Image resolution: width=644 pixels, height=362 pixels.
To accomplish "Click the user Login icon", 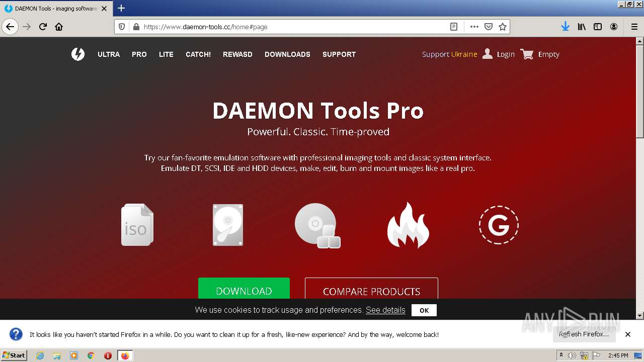I will click(488, 54).
